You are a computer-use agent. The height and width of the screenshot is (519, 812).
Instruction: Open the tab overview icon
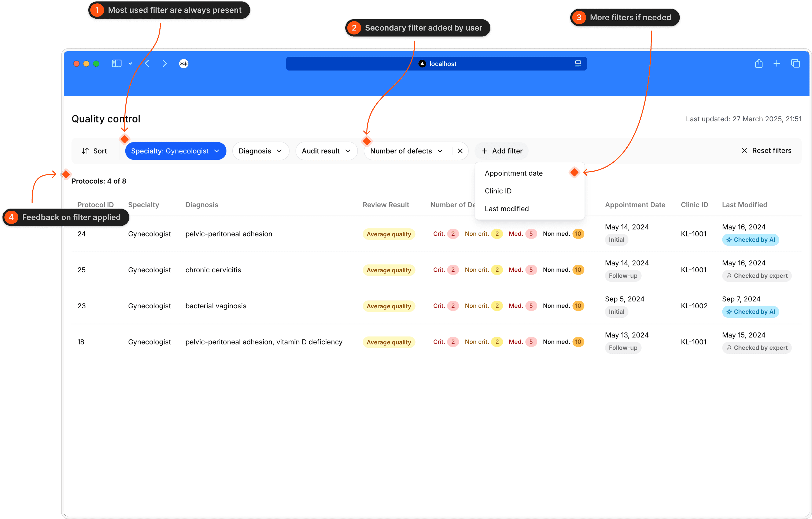point(796,63)
